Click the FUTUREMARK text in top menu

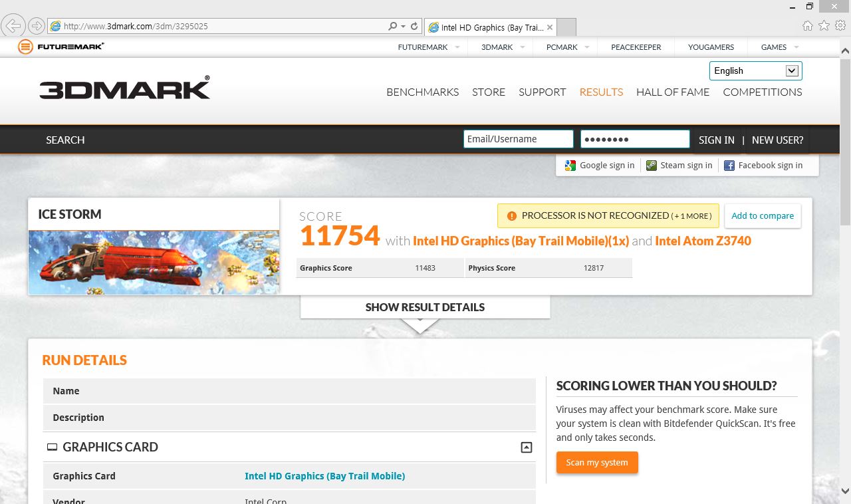423,47
